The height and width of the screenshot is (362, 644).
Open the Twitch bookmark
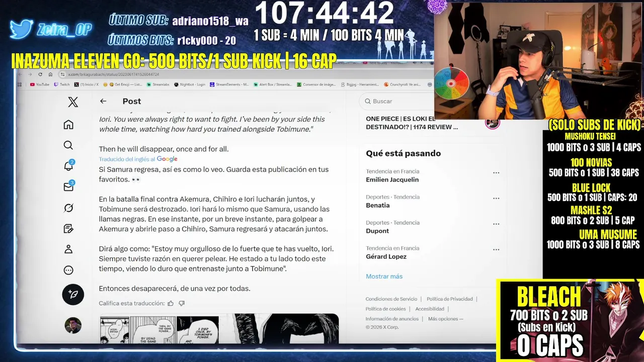[62, 84]
